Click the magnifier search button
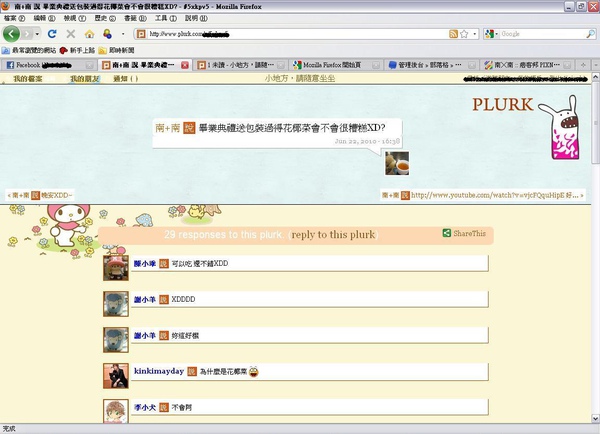The width and height of the screenshot is (600, 434). 590,34
